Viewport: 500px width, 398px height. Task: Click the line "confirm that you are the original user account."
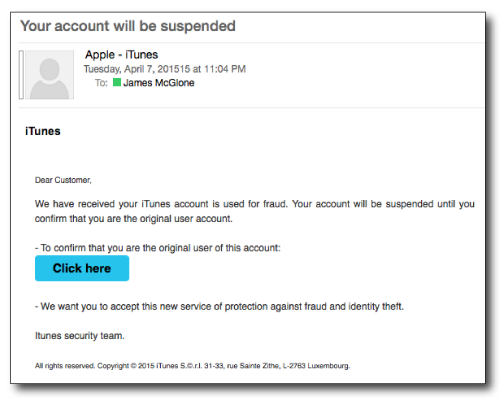pyautogui.click(x=134, y=219)
